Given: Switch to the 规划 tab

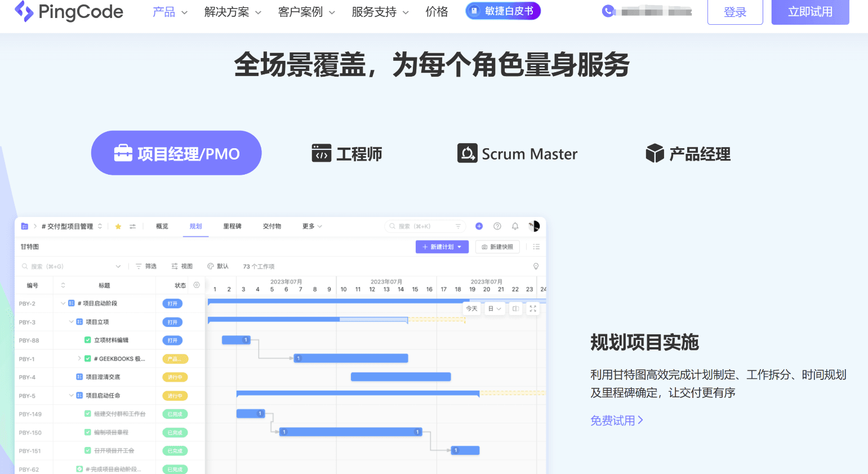Looking at the screenshot, I should pyautogui.click(x=195, y=227).
